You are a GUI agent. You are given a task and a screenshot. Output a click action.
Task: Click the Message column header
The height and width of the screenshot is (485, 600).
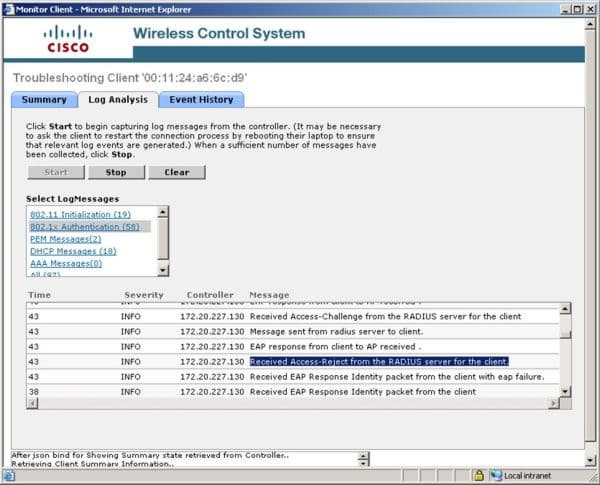tap(269, 295)
